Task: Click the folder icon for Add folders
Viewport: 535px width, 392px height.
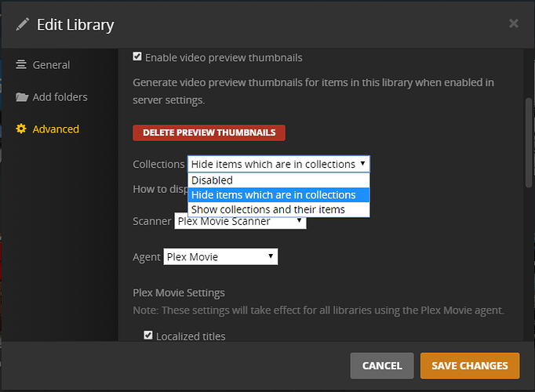Action: [x=21, y=97]
